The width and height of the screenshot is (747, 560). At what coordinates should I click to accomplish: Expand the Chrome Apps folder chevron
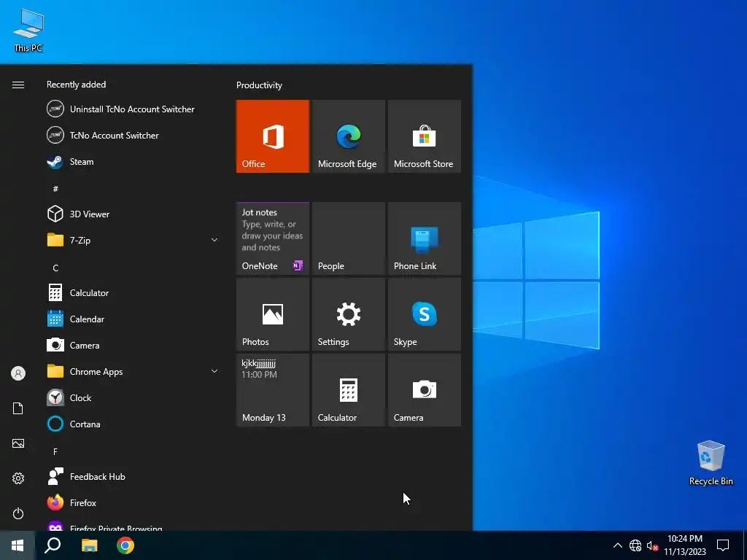[x=214, y=371]
